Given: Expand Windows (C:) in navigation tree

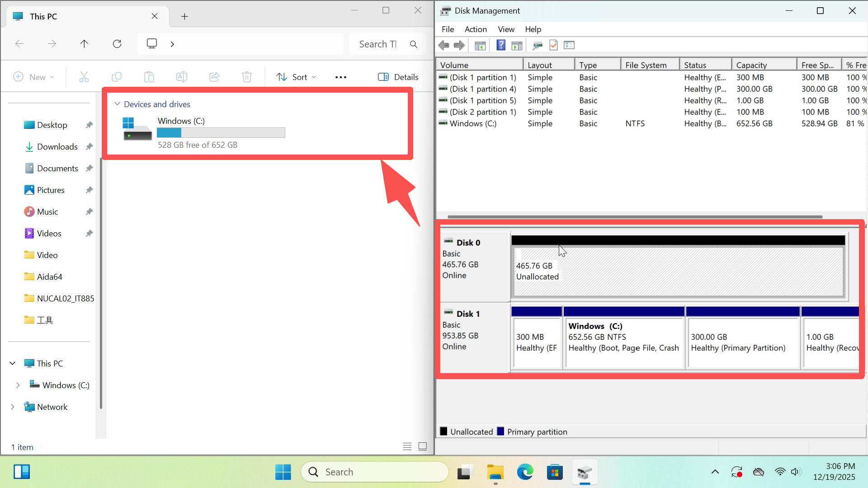Looking at the screenshot, I should tap(18, 385).
